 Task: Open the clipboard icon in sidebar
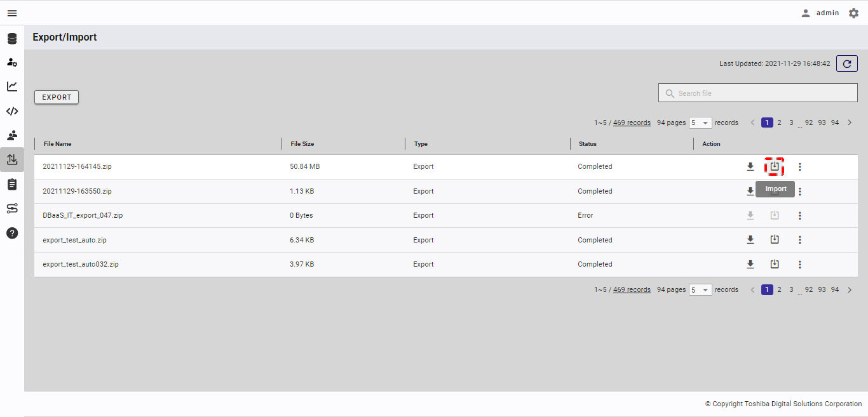point(12,184)
